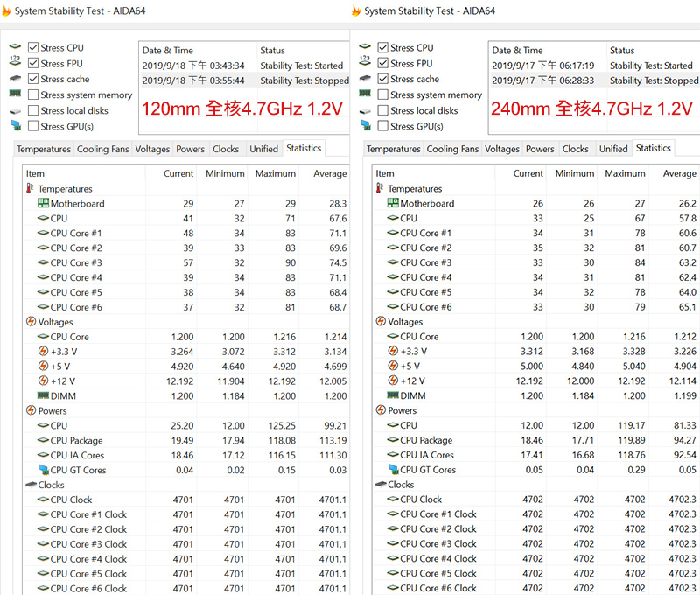700x595 pixels.
Task: Click Average column header in right window
Action: [x=674, y=173]
